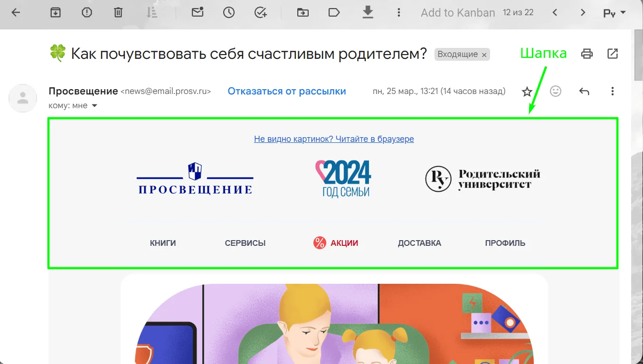Go to the newer email
Image resolution: width=643 pixels, height=364 pixels.
[x=555, y=13]
